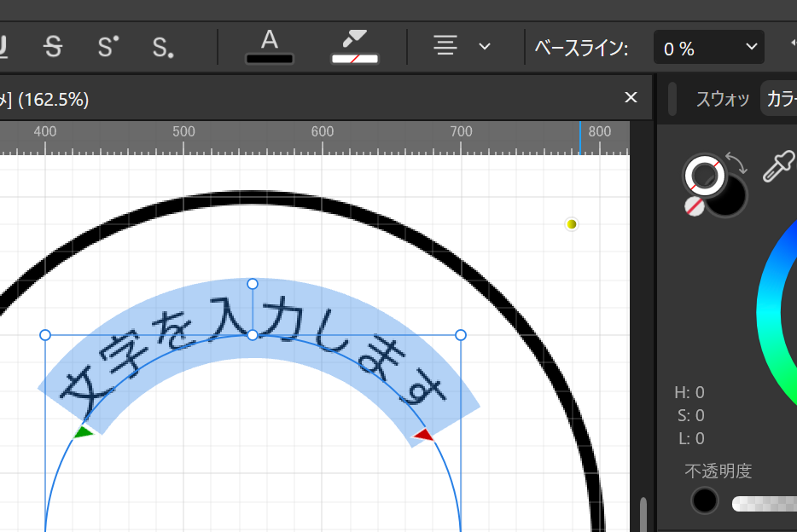
Task: Switch to the スウォッチ tab
Action: pos(722,99)
